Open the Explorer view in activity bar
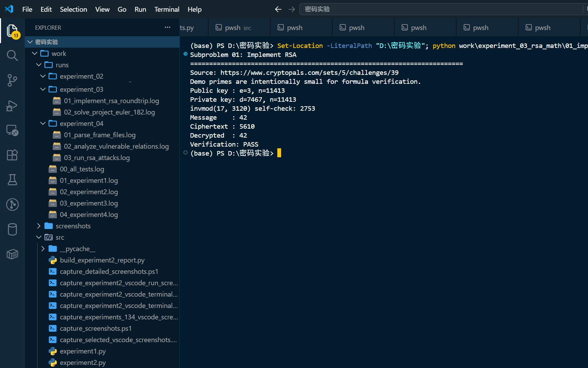This screenshot has width=588, height=368. tap(12, 31)
